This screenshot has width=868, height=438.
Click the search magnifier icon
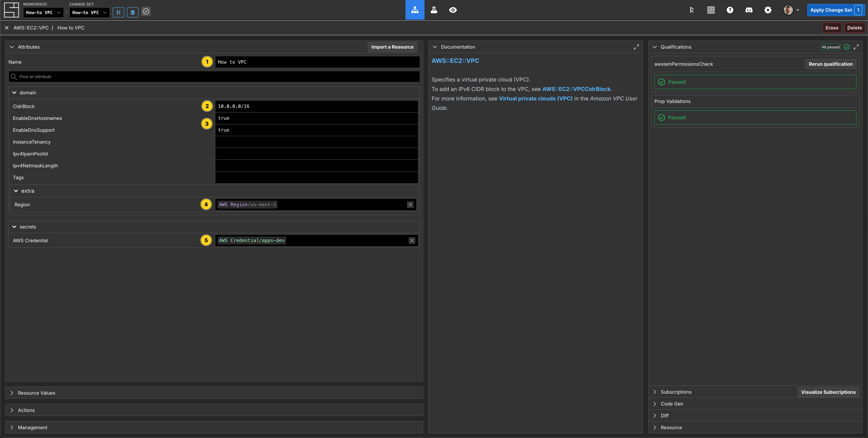(14, 76)
